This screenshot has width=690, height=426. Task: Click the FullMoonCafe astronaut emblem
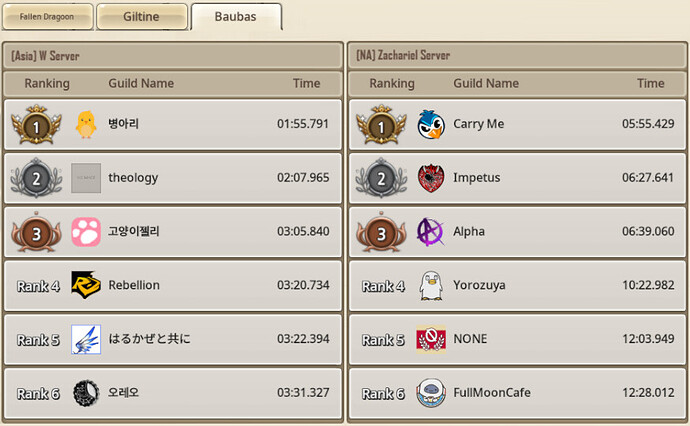coord(431,393)
